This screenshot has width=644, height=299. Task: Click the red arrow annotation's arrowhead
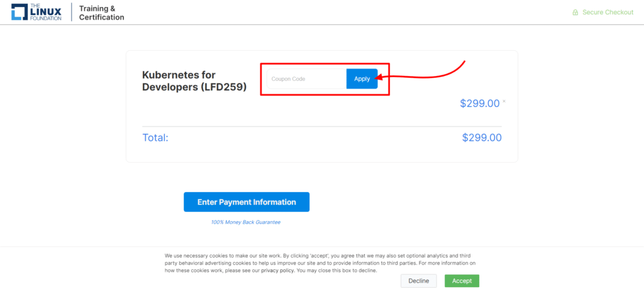(x=380, y=77)
